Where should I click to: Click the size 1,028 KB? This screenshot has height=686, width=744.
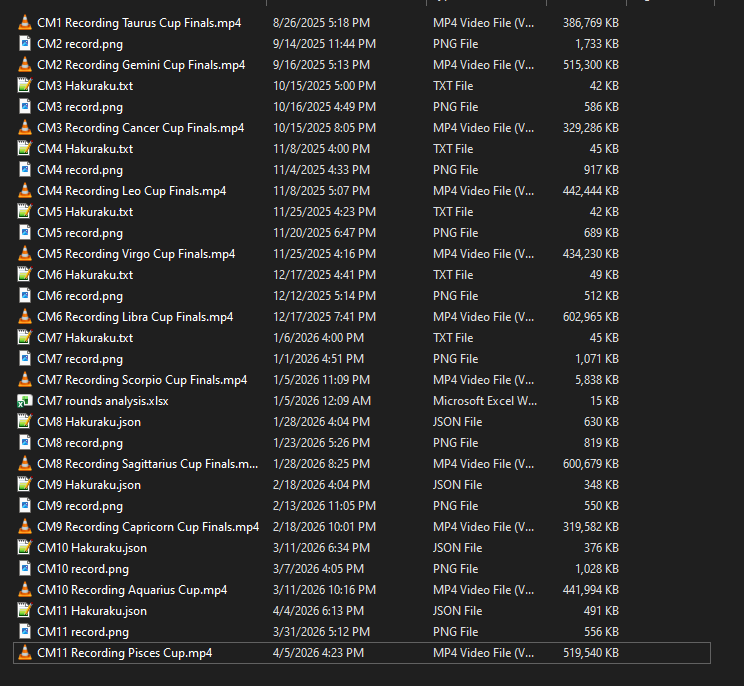596,569
